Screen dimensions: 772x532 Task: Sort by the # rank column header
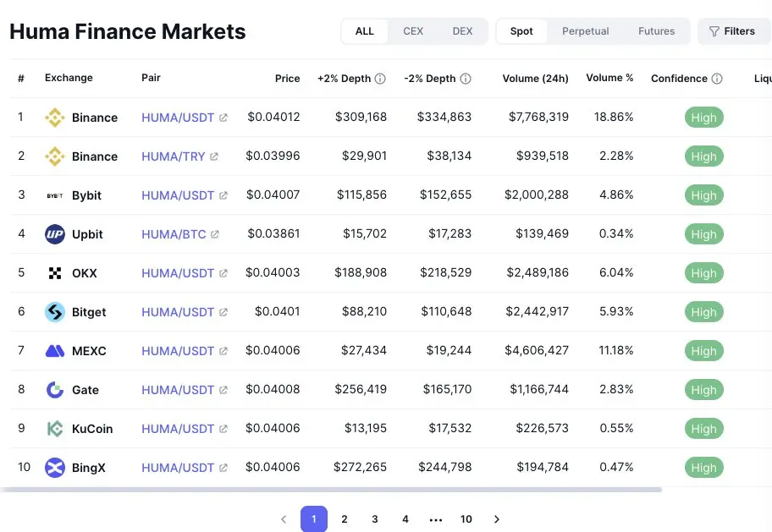click(x=21, y=79)
